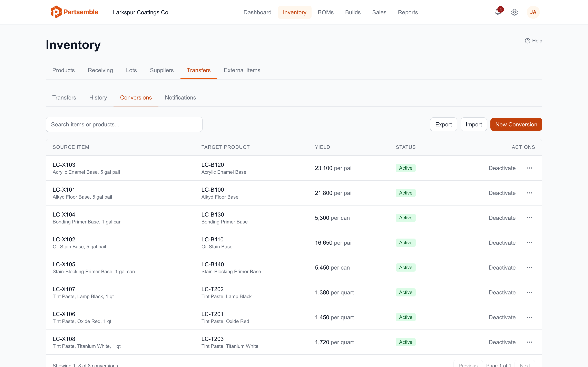Open the settings gear icon
Viewport: 588px width, 367px height.
tap(514, 12)
